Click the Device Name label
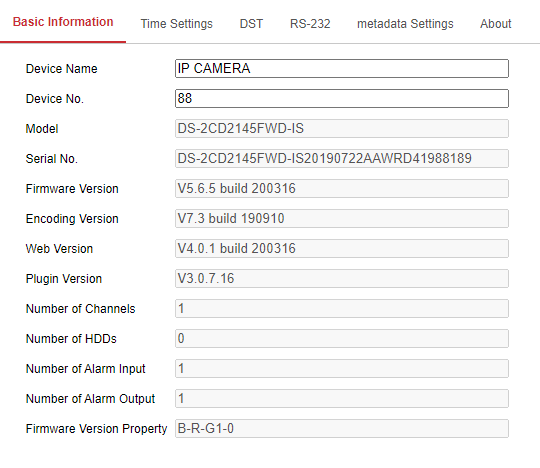 62,69
